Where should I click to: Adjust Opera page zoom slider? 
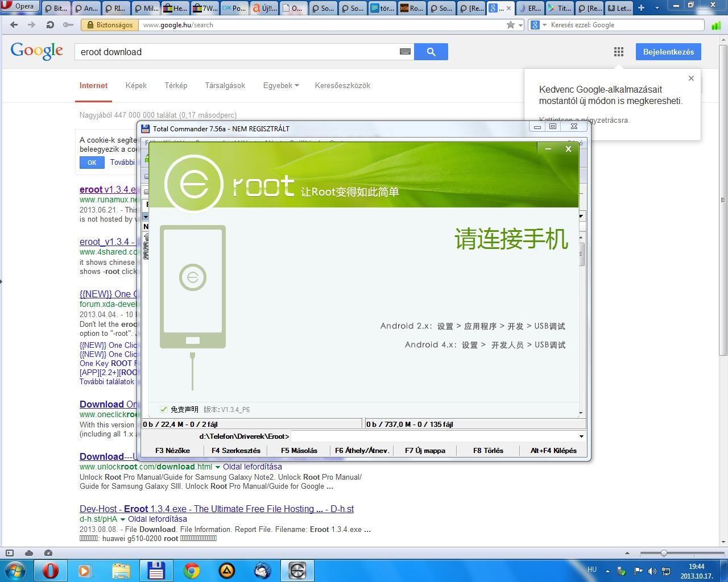(663, 553)
